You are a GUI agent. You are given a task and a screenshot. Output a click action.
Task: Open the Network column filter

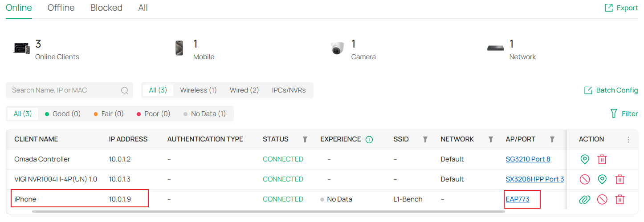(490, 140)
